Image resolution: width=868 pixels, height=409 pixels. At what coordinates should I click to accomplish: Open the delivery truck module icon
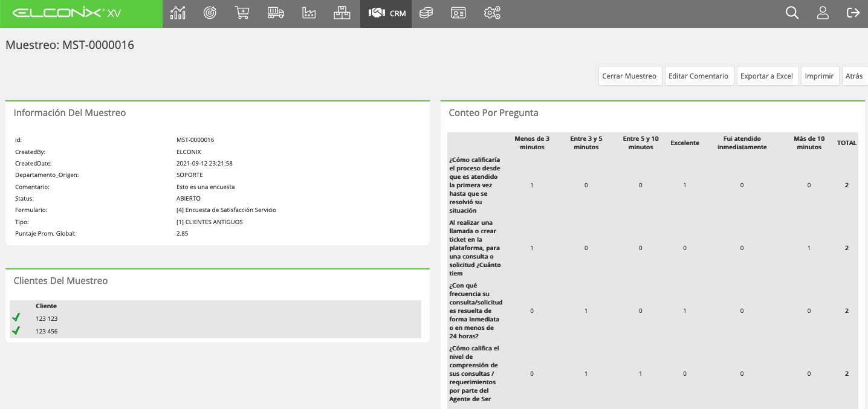(x=276, y=13)
